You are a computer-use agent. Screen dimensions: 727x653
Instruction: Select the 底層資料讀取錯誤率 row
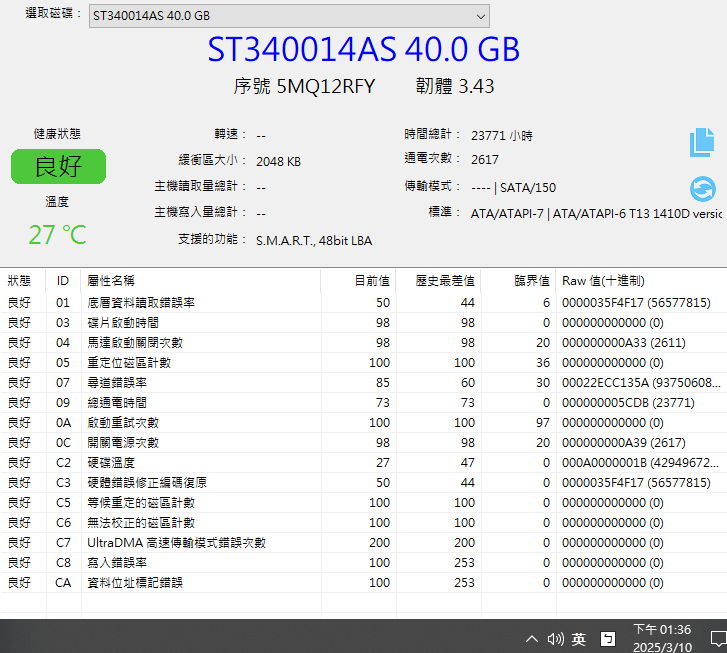364,303
